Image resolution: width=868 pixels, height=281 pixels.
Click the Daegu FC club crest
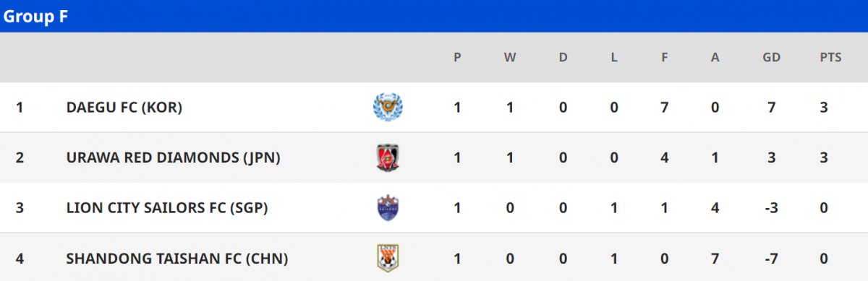(388, 108)
